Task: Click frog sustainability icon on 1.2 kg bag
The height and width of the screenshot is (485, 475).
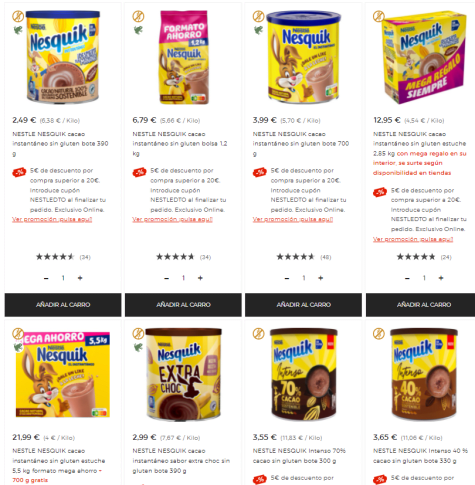Action: tap(138, 30)
